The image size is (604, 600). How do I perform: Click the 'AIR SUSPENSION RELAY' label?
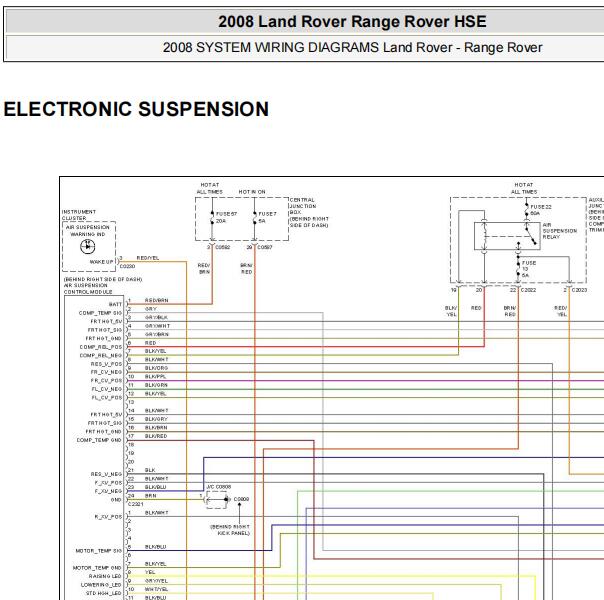tap(560, 231)
